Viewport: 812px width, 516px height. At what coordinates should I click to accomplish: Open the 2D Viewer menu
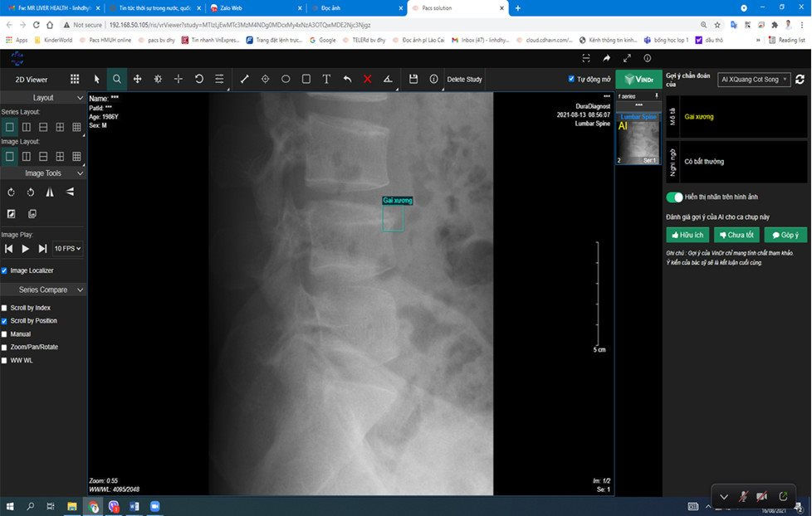pos(32,80)
